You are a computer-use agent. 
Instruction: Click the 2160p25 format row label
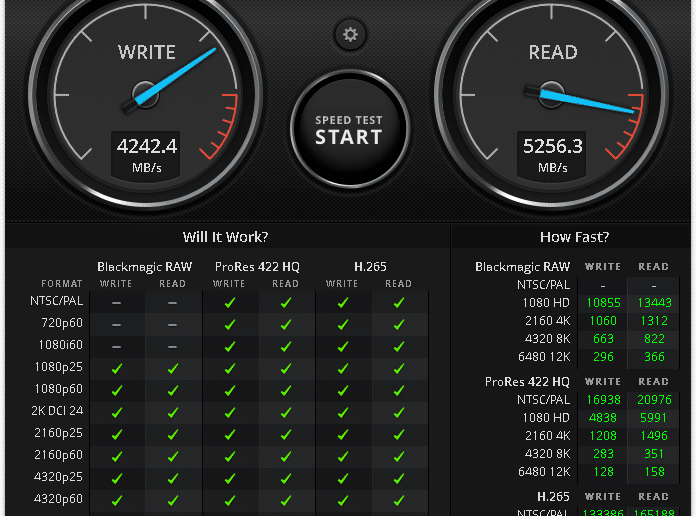click(59, 433)
